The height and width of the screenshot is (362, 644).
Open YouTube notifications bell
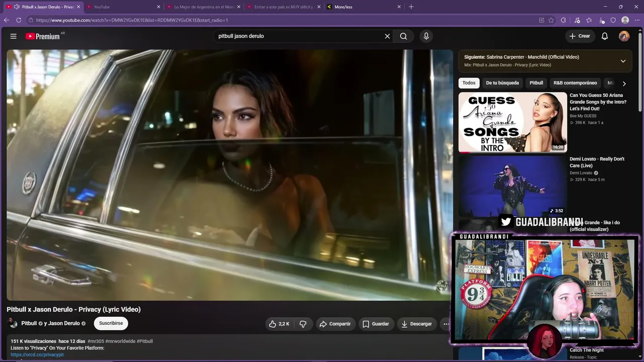point(605,36)
